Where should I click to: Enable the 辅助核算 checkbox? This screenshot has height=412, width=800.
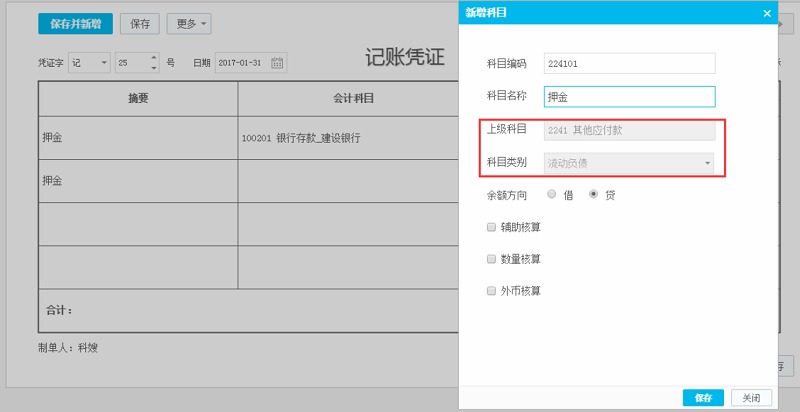[491, 227]
